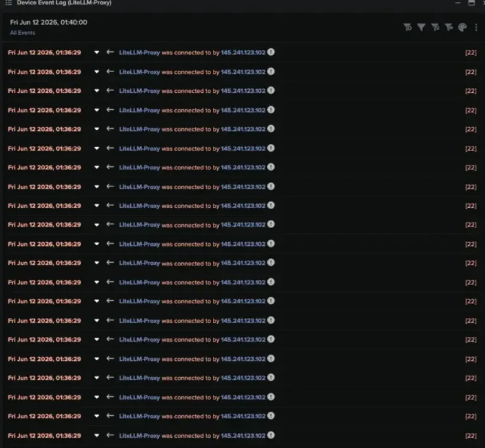
Task: Open the three-dot more options menu
Action: [x=476, y=27]
